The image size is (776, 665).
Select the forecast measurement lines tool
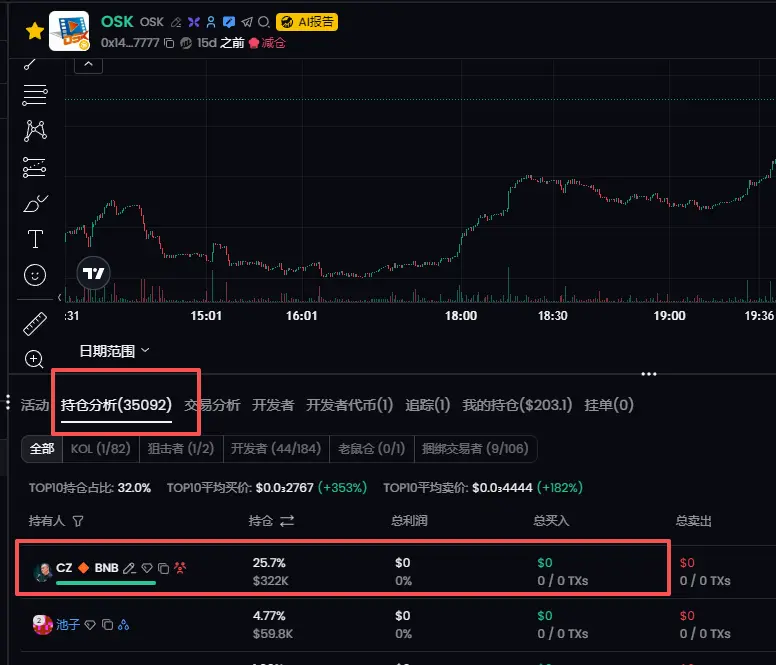click(x=35, y=168)
